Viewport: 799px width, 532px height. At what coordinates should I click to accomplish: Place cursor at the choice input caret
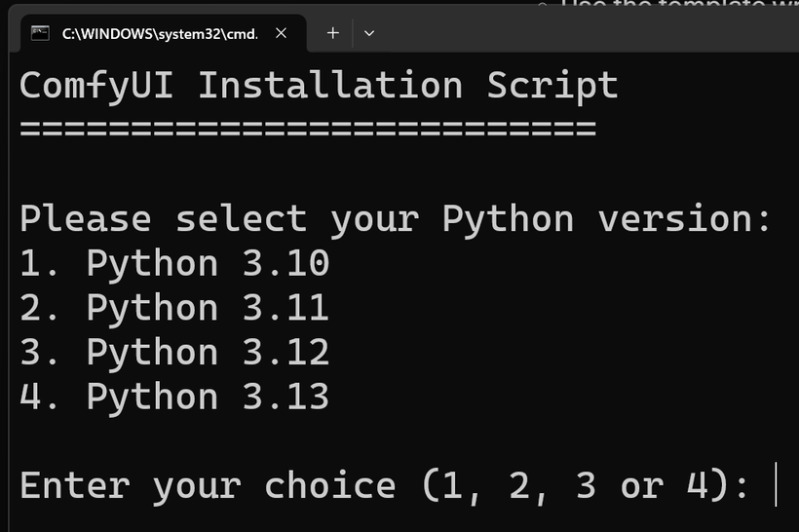[776, 485]
